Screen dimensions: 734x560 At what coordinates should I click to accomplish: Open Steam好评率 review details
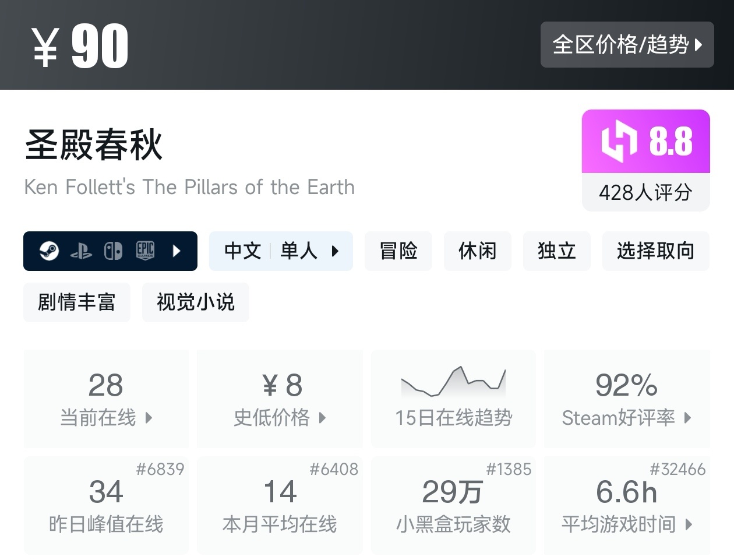pyautogui.click(x=627, y=399)
